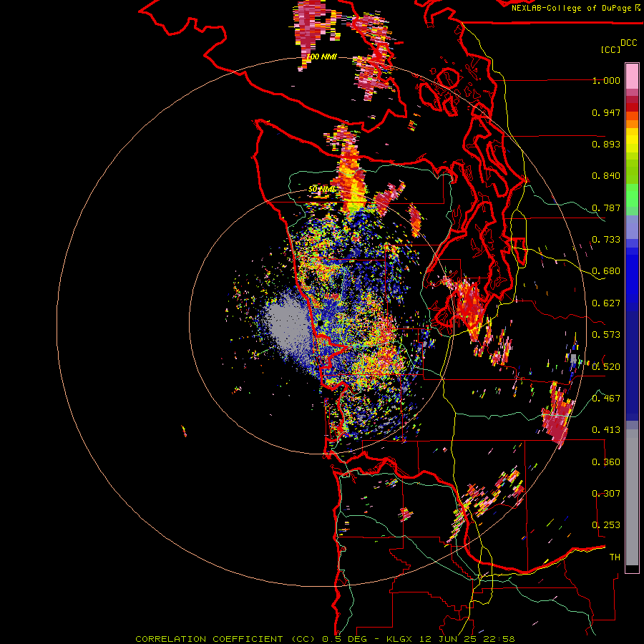Click the 50 NMI range ring label
This screenshot has height=644, width=644.
tap(321, 190)
